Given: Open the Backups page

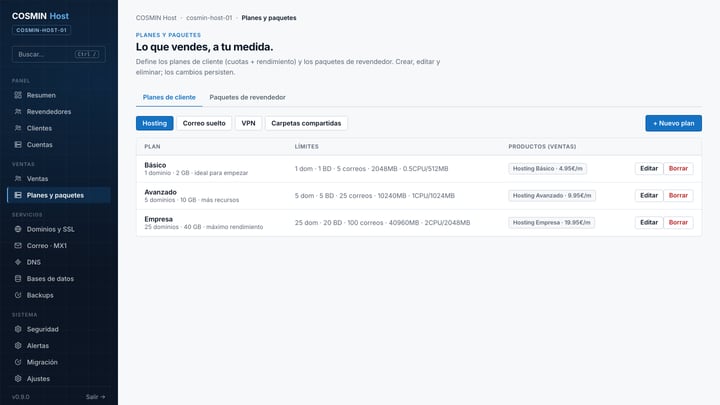Looking at the screenshot, I should coord(59,295).
